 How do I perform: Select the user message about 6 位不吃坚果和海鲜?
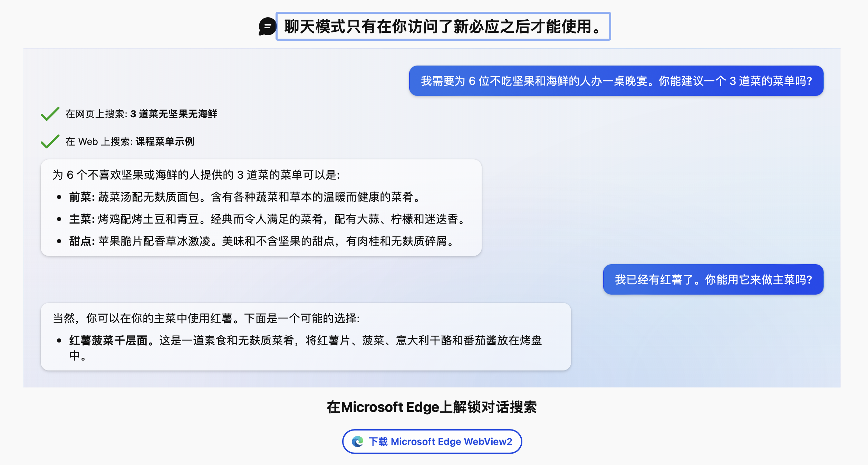click(618, 81)
